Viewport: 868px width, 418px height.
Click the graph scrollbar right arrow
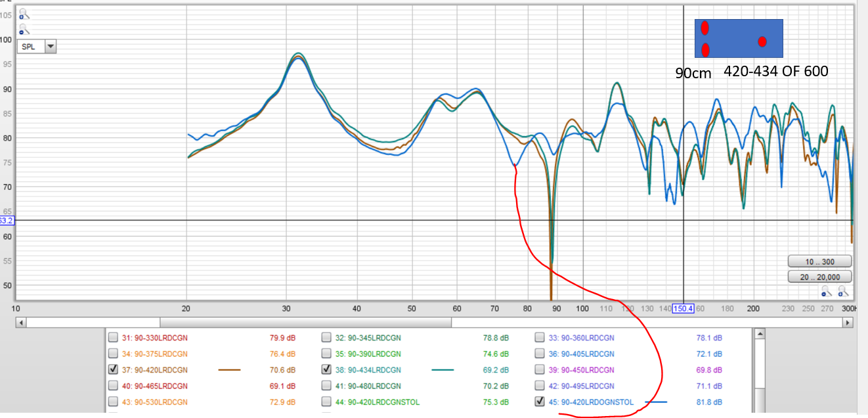[x=848, y=323]
